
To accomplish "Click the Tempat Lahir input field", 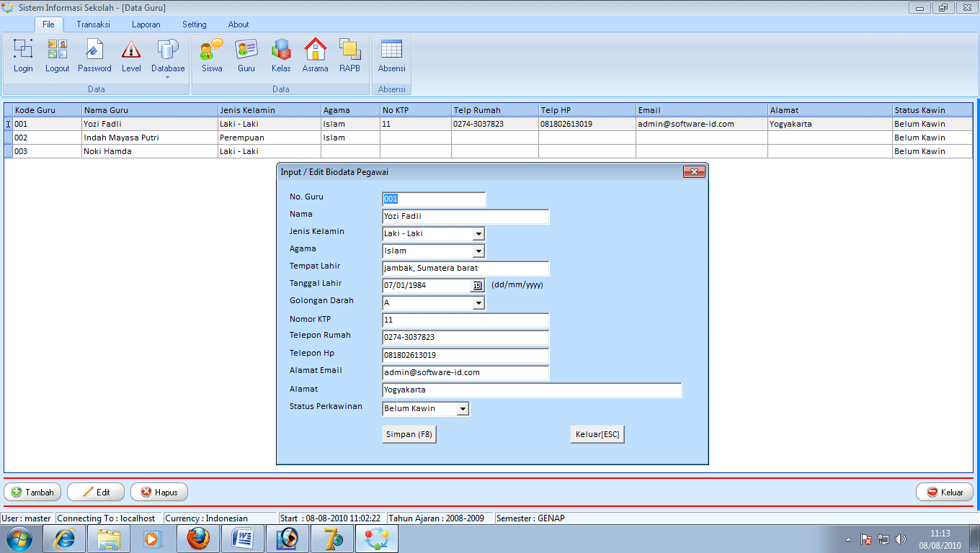I will (x=465, y=269).
